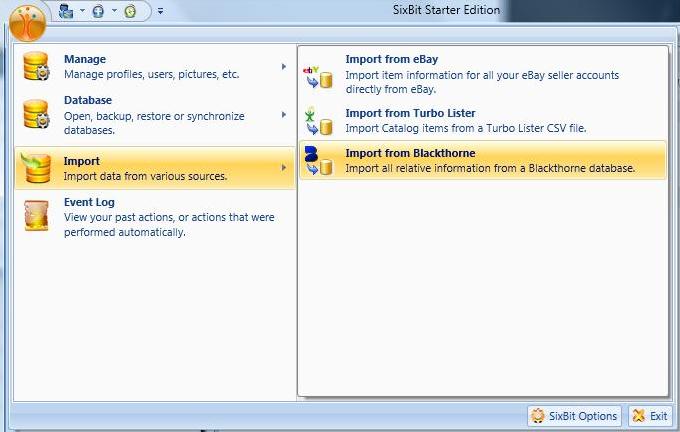
Task: Click the Turbo Lister import icon
Action: click(x=319, y=121)
